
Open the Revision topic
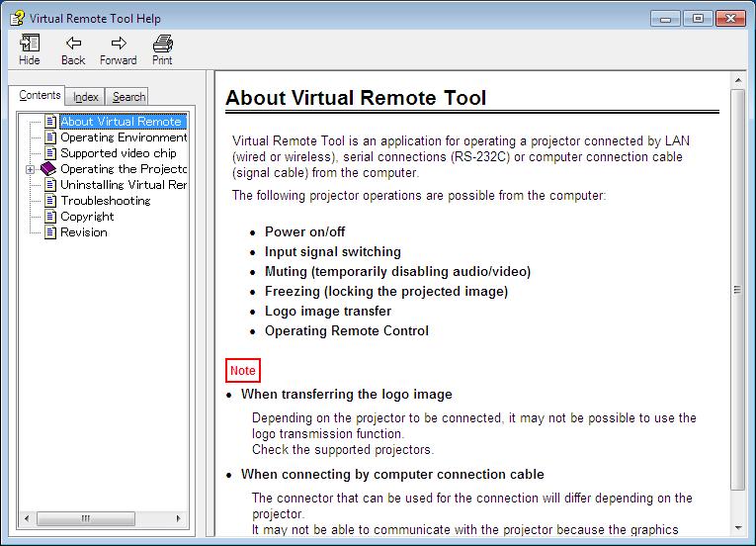point(84,232)
